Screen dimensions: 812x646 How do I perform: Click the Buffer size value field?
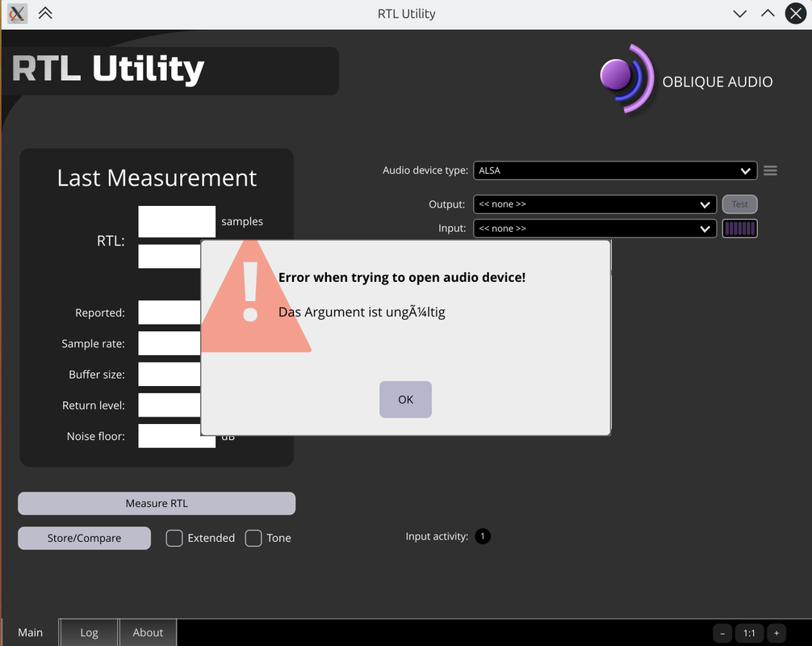170,374
